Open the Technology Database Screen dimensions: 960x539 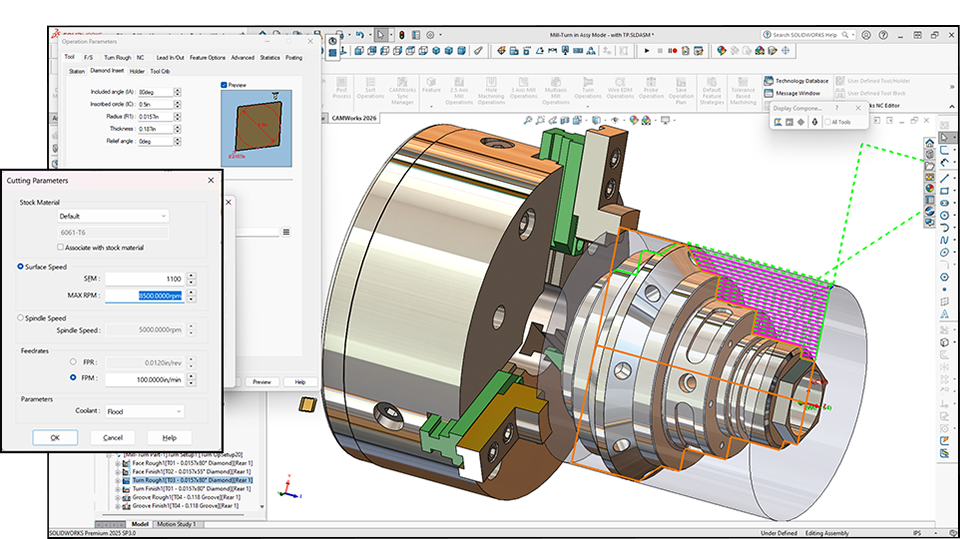point(797,81)
